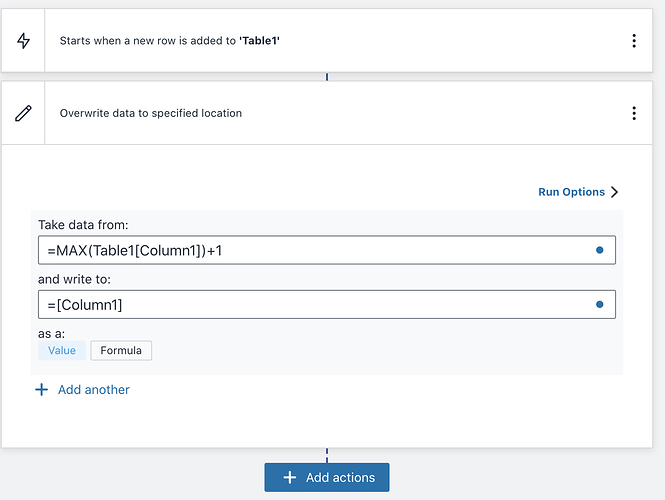Collapse the 'Overwrite data to specified location' header

tap(300, 113)
